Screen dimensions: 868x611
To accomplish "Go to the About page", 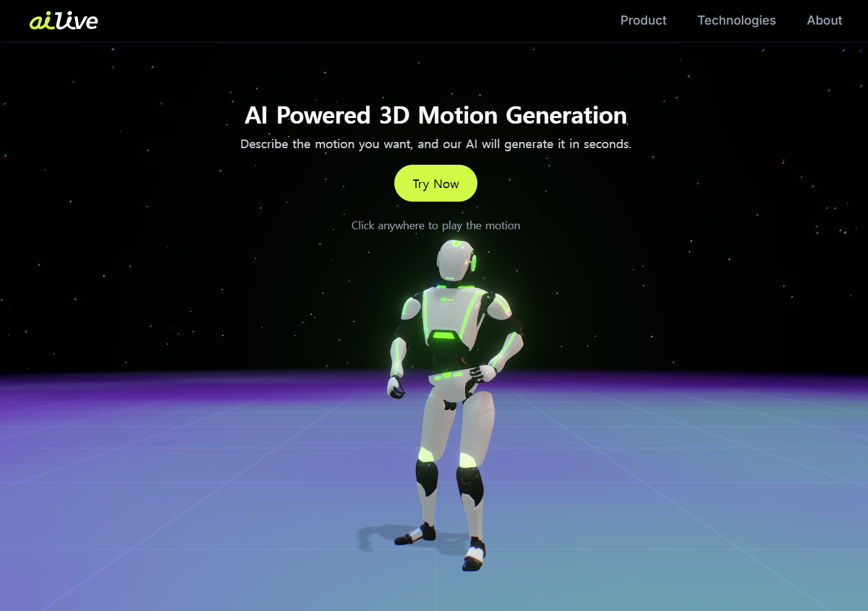I will point(824,20).
